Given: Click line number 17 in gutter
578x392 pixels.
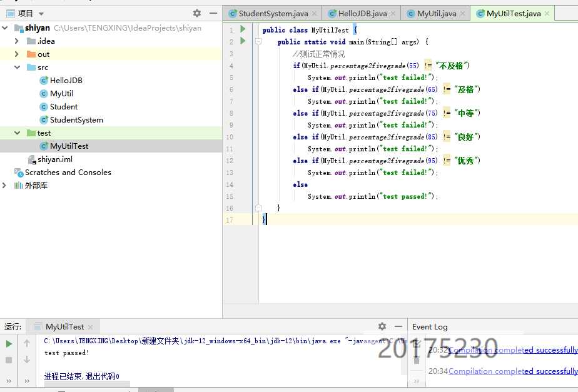Looking at the screenshot, I should coord(230,220).
